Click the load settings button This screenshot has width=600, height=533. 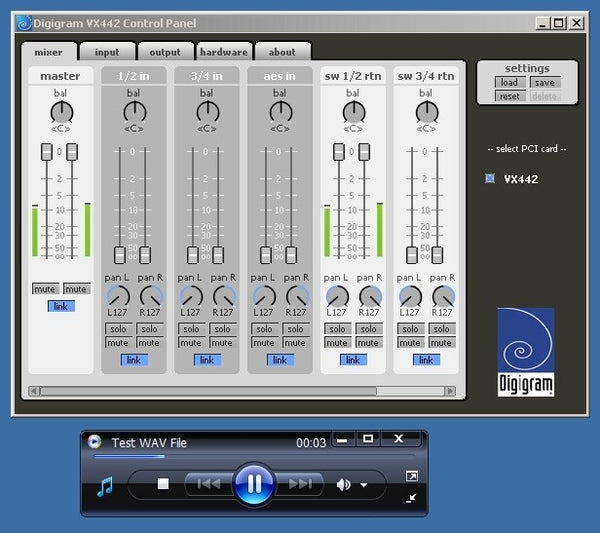point(510,83)
